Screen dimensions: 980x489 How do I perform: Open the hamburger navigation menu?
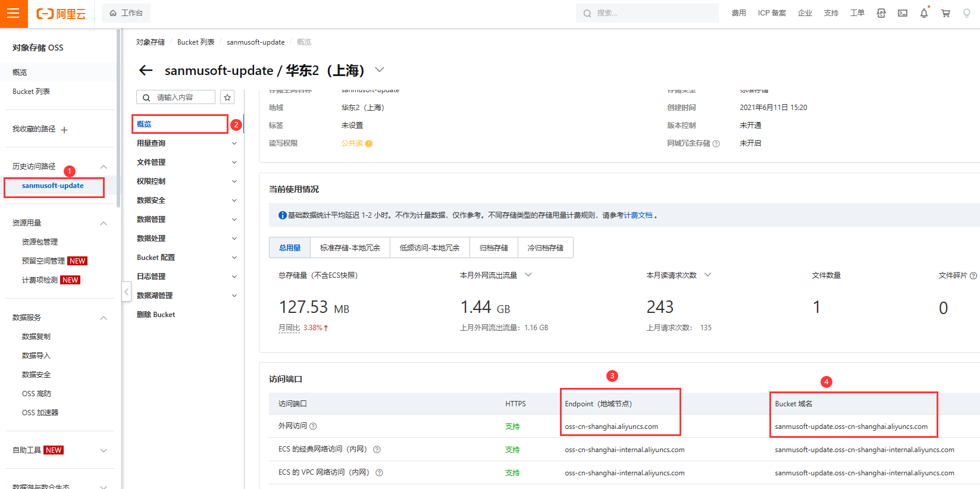click(x=13, y=13)
